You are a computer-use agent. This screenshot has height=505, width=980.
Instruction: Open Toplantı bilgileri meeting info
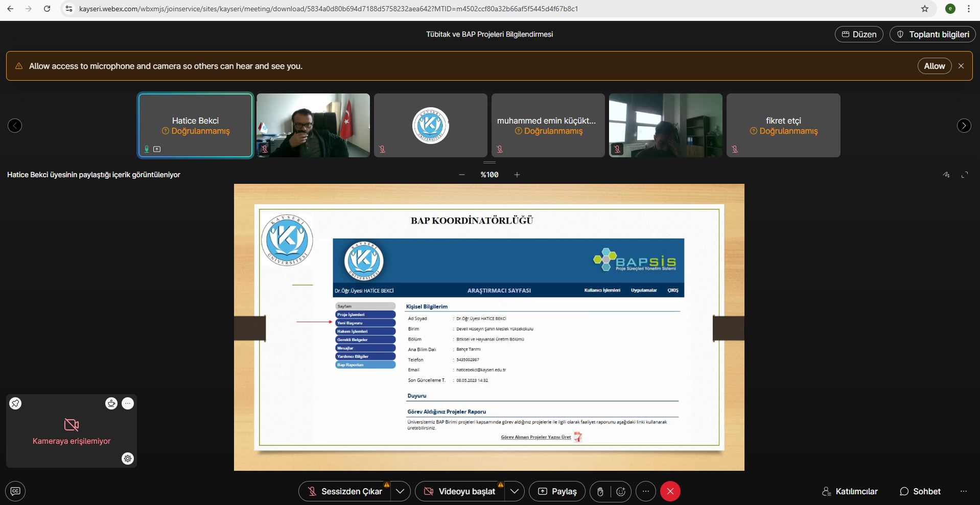(932, 34)
